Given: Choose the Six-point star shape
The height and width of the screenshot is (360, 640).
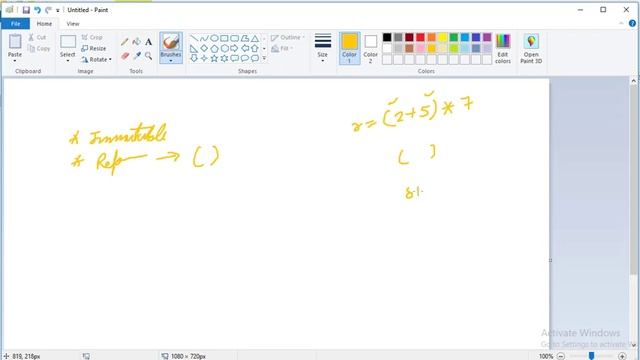Looking at the screenshot, I should point(224,58).
